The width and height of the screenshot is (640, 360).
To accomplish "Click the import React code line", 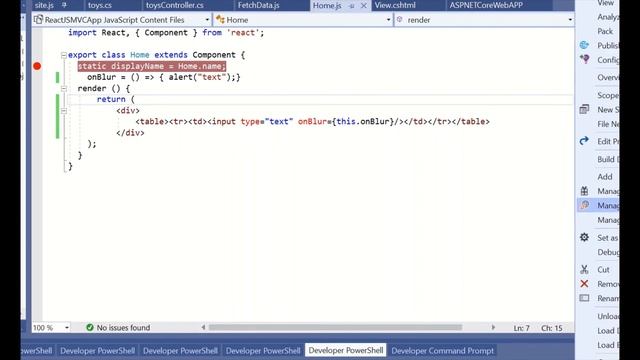I will 166,33.
